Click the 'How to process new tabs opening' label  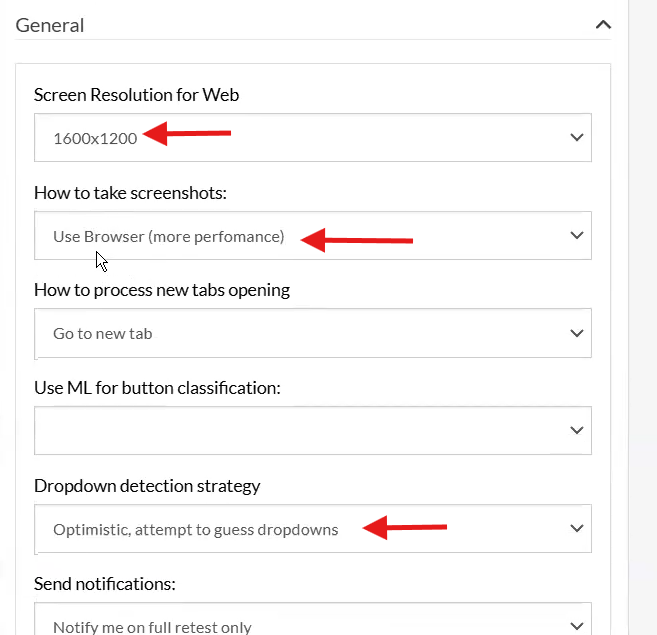(x=162, y=290)
